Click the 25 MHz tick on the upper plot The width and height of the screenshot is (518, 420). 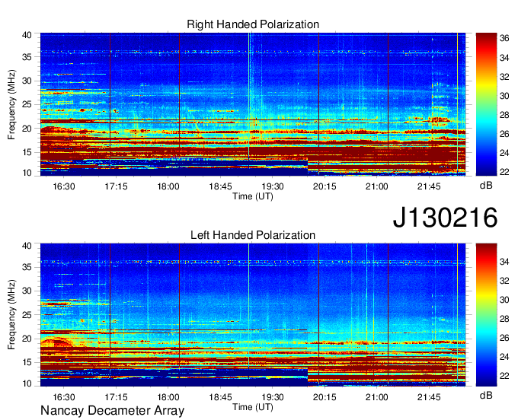(x=27, y=104)
